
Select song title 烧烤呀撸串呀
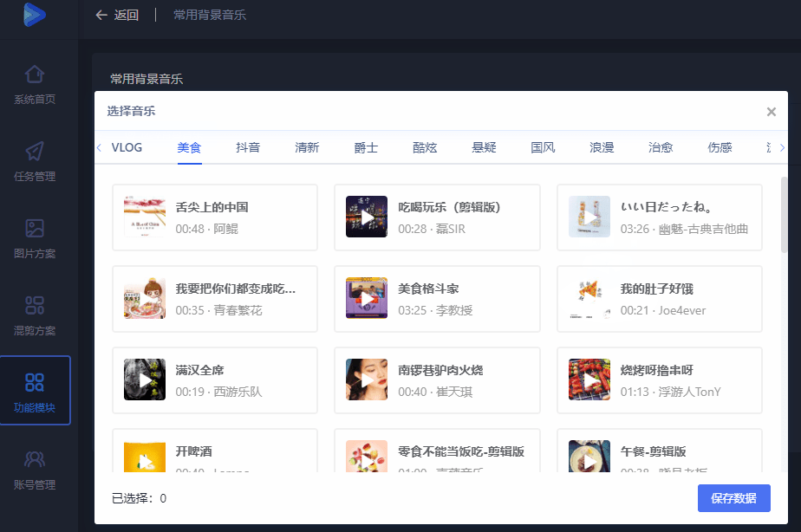click(657, 370)
